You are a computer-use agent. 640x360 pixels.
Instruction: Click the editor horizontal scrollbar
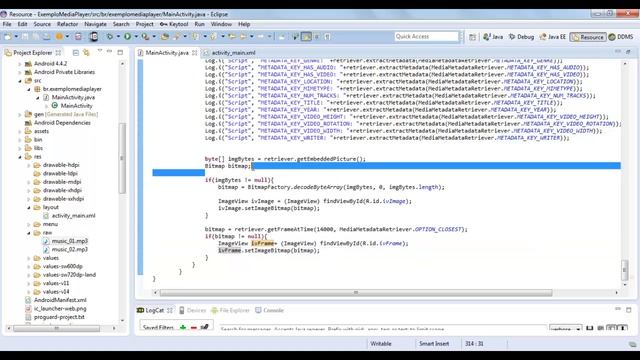click(356, 293)
